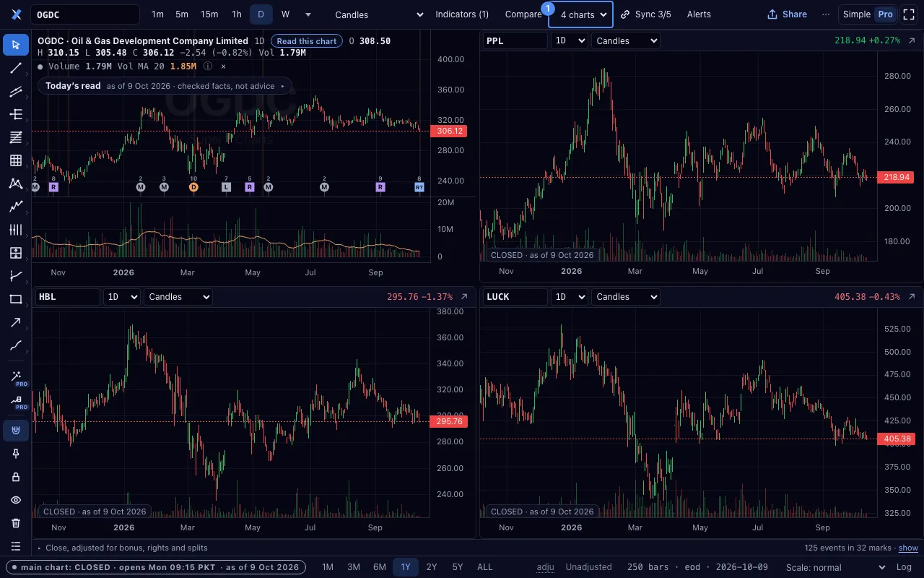Open the Alerts panel
The height and width of the screenshot is (578, 924).
699,14
